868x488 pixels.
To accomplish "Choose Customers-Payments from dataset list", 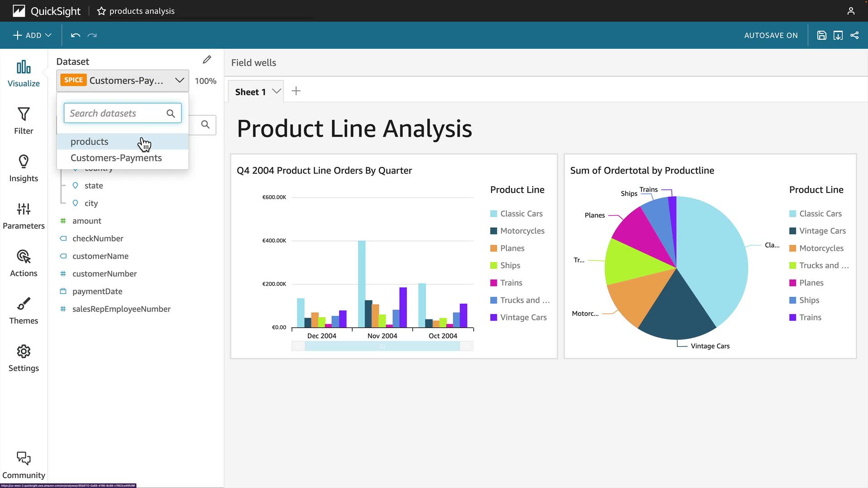I will point(116,158).
